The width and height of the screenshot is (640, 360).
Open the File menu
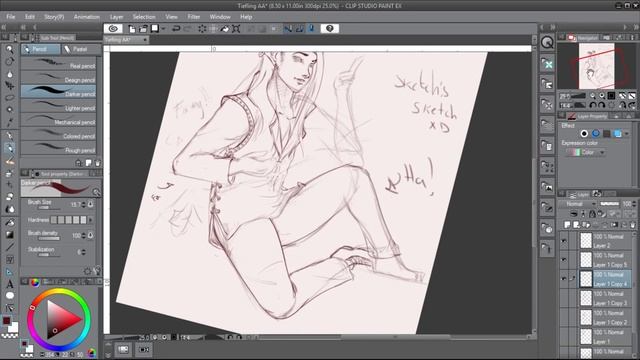tap(10, 17)
